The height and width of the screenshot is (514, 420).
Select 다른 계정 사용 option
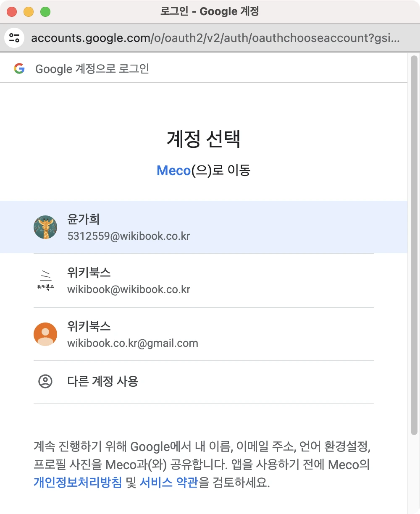204,382
